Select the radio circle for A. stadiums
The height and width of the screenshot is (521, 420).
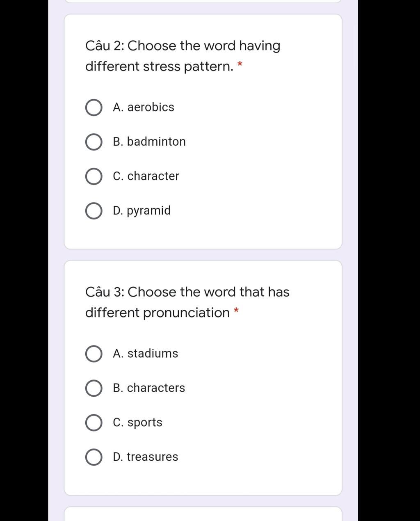tap(94, 354)
